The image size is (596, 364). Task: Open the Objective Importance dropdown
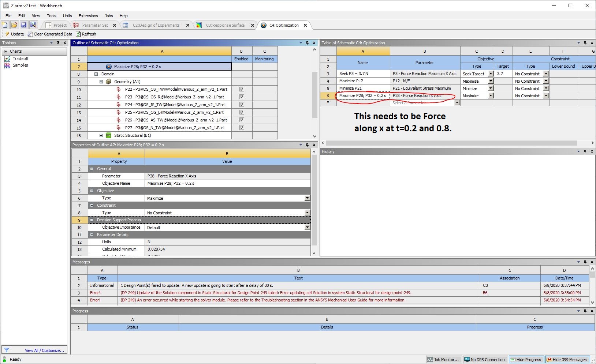coord(307,227)
